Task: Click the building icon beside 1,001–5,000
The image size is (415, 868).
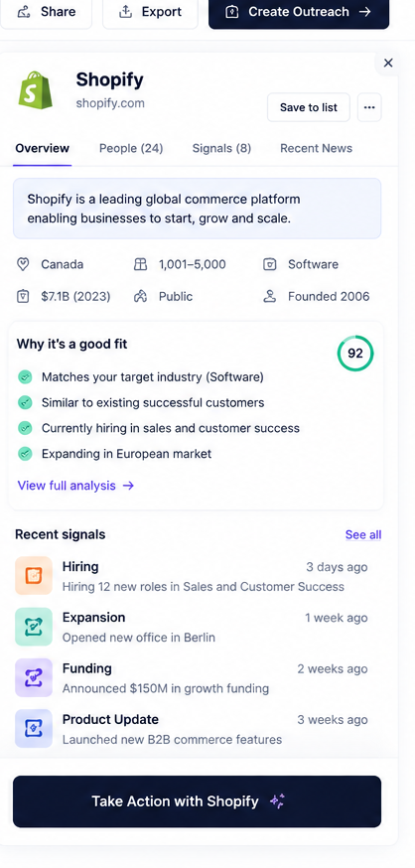Action: coord(141,264)
